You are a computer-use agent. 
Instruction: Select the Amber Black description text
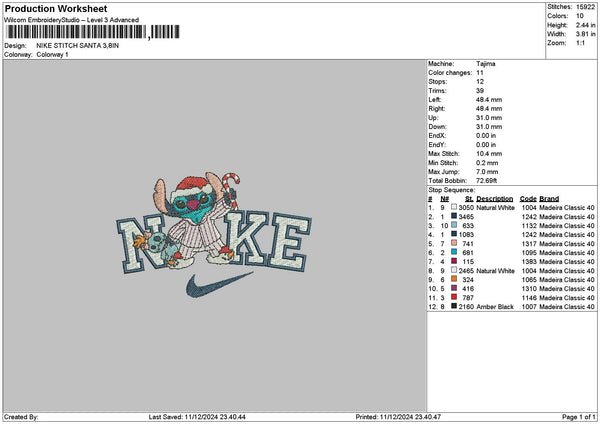pyautogui.click(x=495, y=307)
